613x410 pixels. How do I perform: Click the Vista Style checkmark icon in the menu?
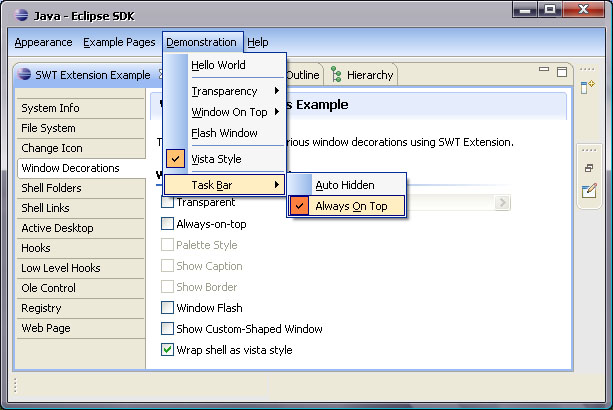[x=175, y=159]
